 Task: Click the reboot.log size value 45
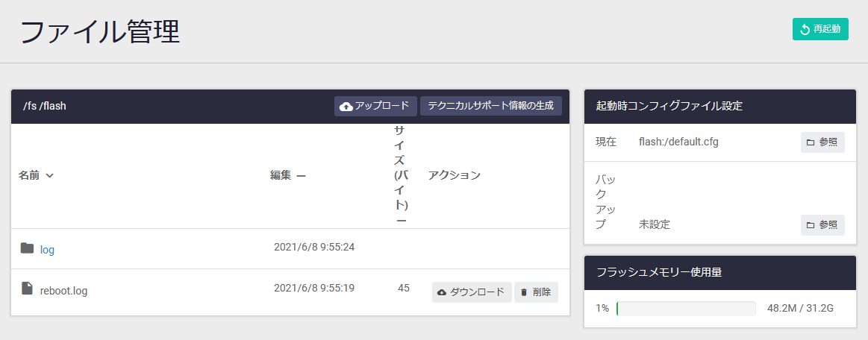click(404, 288)
